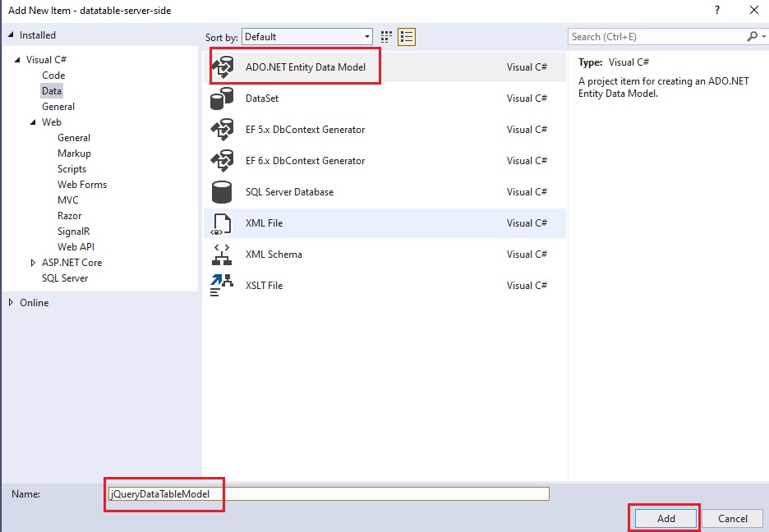This screenshot has width=769, height=532.
Task: Select the EF 6.x DbContext Generator label
Action: pyautogui.click(x=305, y=161)
